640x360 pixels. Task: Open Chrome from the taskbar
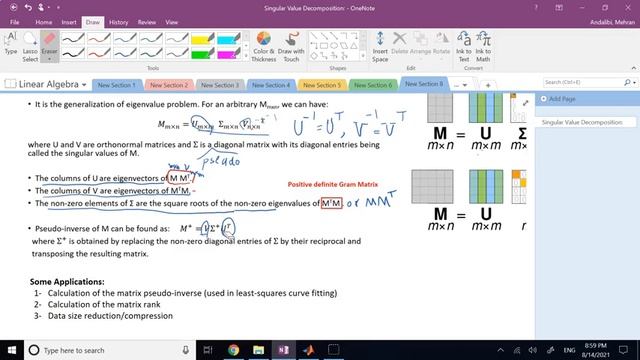(233, 350)
